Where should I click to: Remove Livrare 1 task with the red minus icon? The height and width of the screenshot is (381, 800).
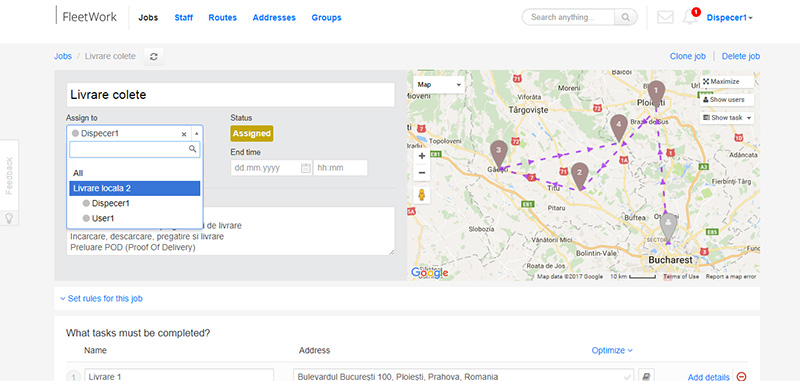click(x=742, y=376)
